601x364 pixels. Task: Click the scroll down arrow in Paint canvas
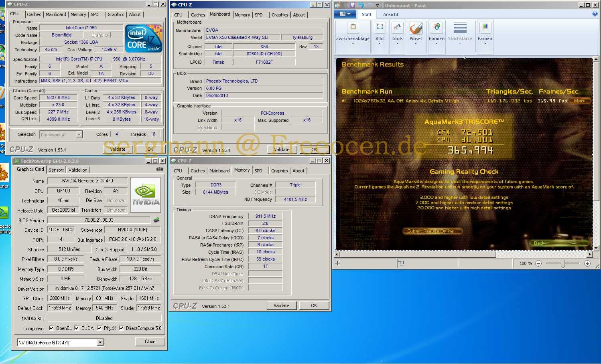(596, 248)
